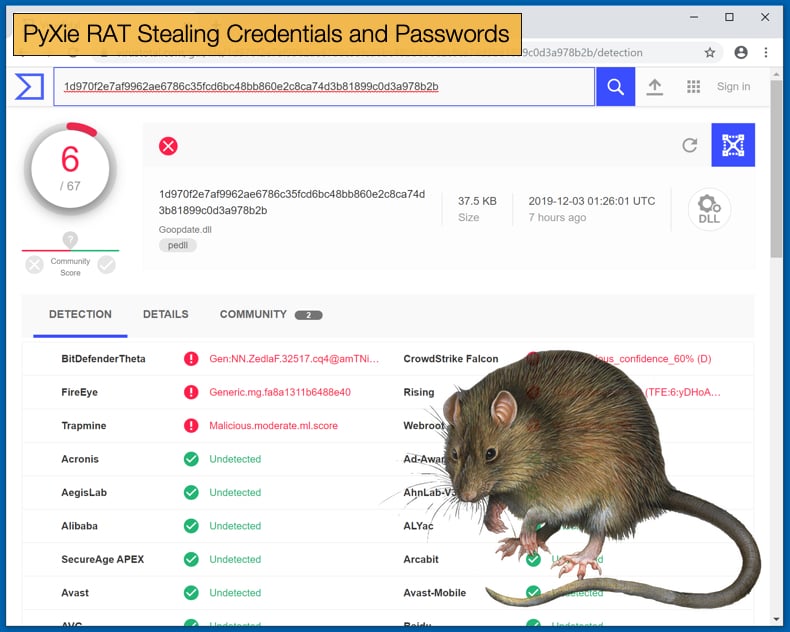Minimize the browser window
Screen dimensions: 790x632
(x=694, y=17)
